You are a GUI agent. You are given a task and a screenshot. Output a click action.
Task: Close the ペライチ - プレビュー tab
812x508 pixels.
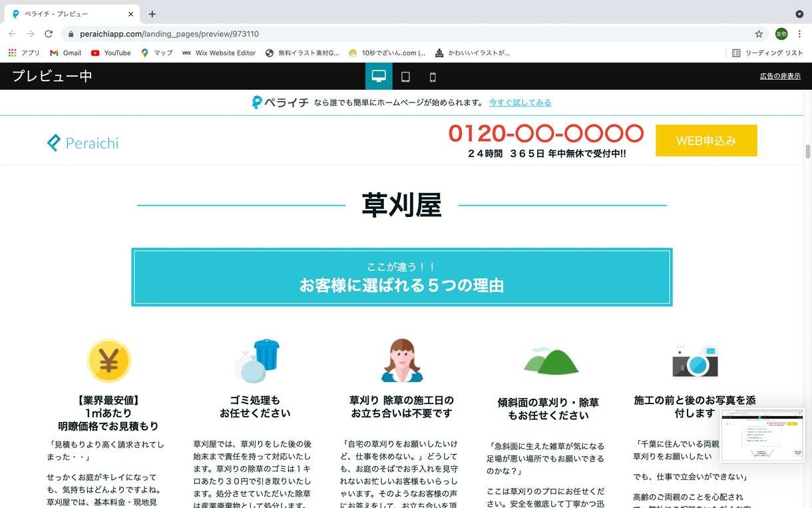130,14
